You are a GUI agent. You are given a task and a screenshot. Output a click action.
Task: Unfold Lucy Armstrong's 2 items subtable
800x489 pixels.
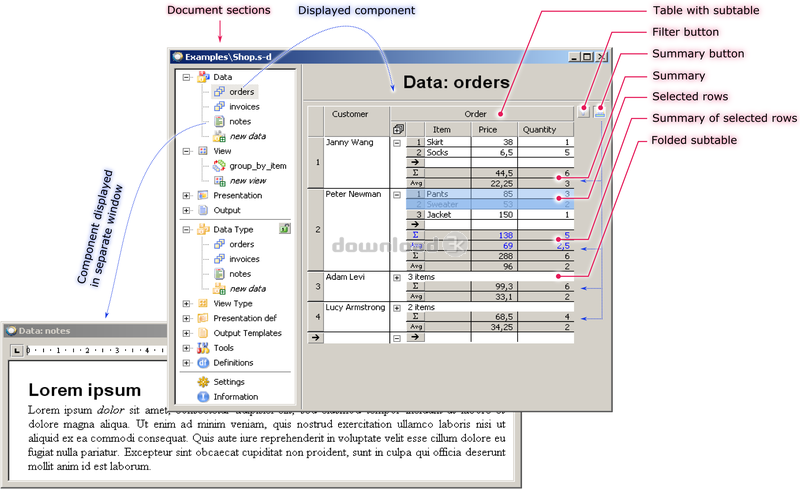[x=397, y=308]
